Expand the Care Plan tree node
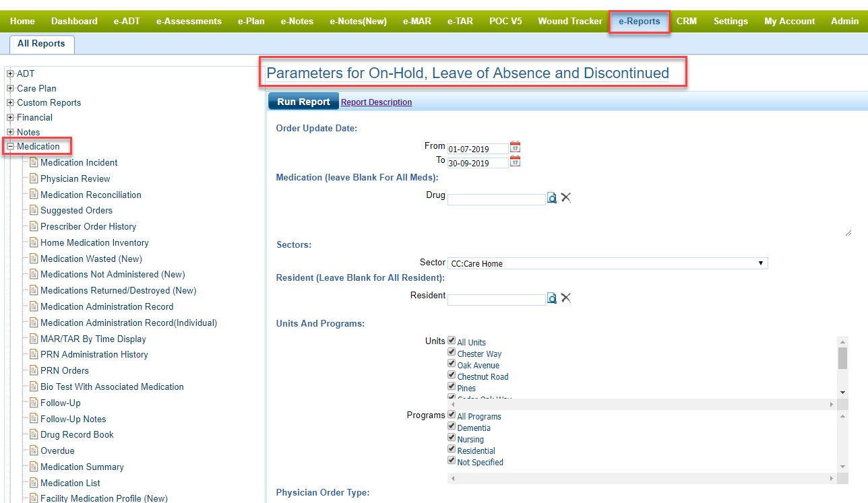Viewport: 868px width, 503px height. tap(10, 88)
